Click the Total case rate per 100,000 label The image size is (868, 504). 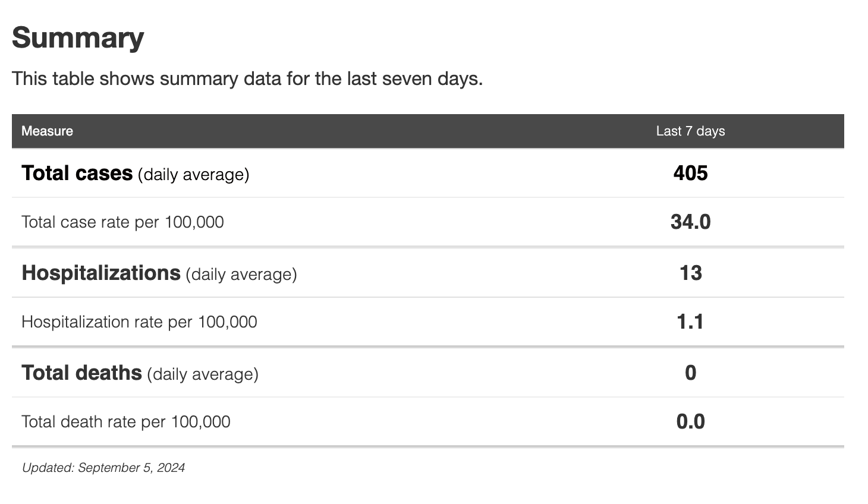(122, 222)
